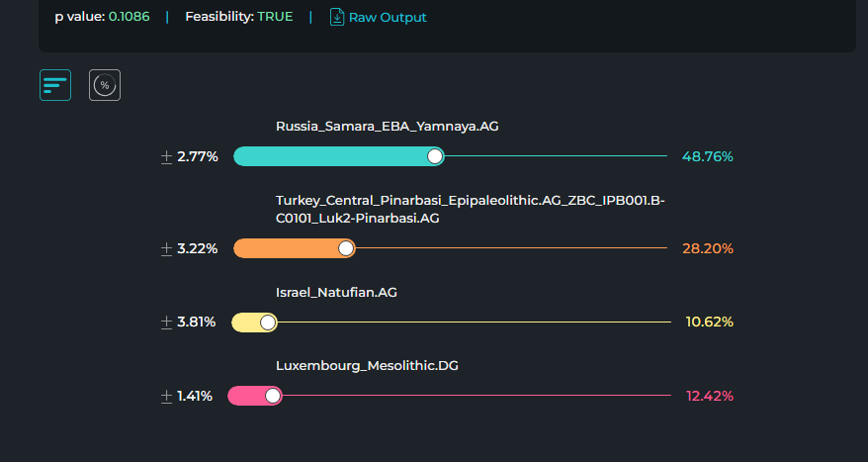Click the ± 1.41% standard error
Screen dimensions: 868x462
click(187, 397)
